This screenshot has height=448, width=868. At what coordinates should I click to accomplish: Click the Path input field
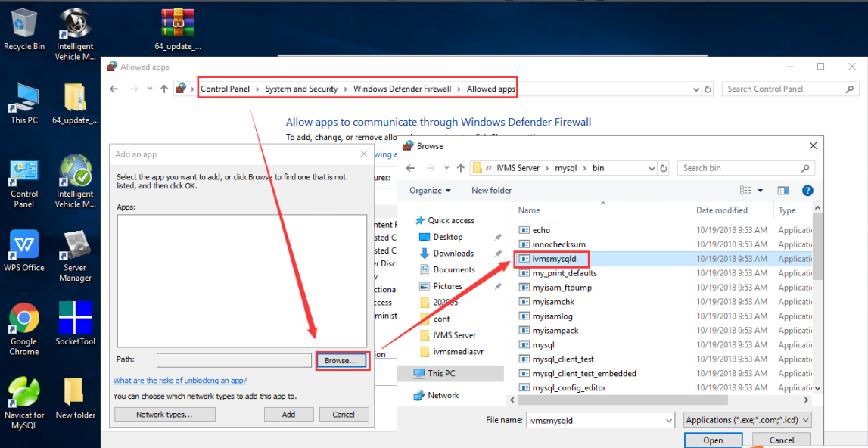234,361
